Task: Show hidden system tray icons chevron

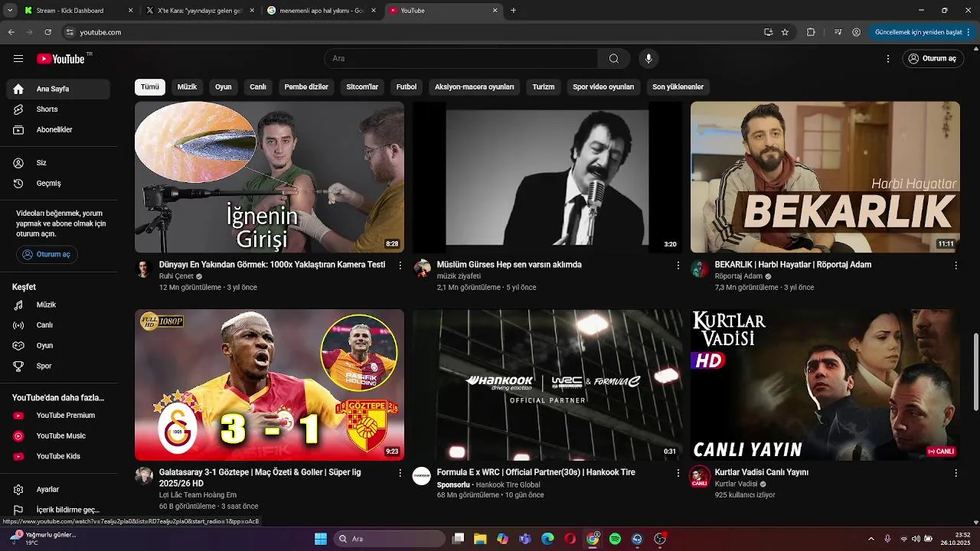Action: (x=871, y=539)
